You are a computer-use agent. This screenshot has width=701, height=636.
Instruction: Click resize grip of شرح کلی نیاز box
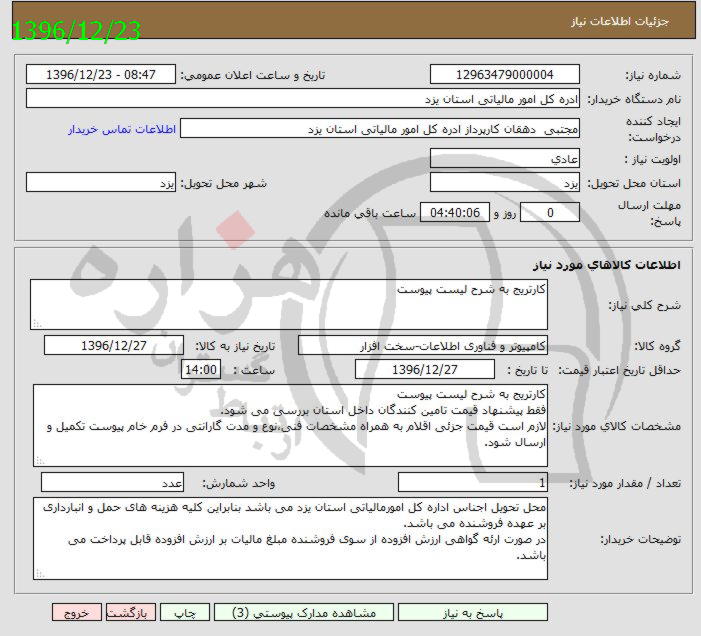pos(37,324)
